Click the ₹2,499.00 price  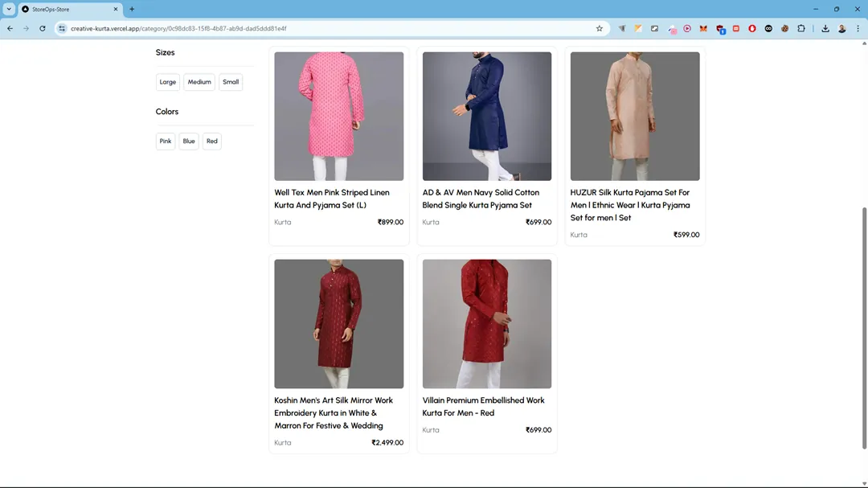pos(387,443)
